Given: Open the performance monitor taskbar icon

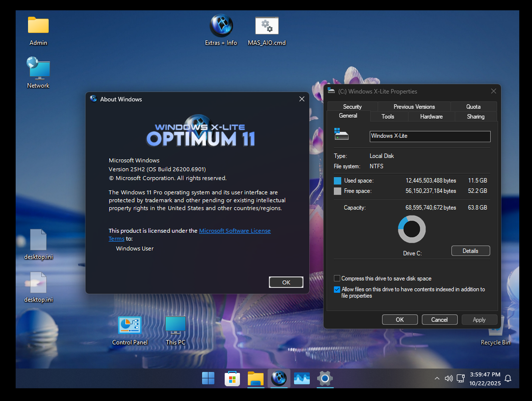Looking at the screenshot, I should [x=302, y=378].
